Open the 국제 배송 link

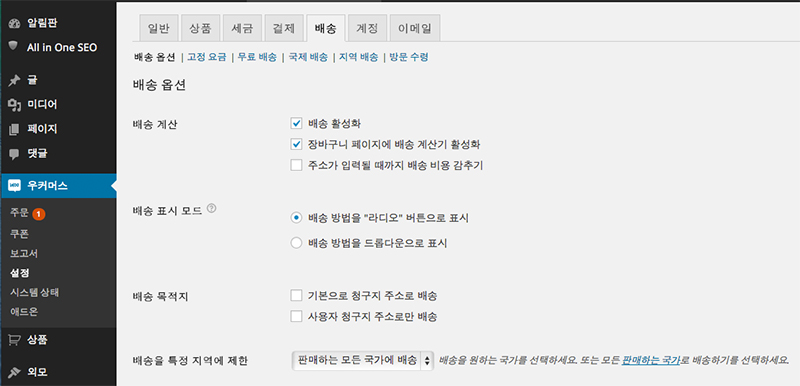tap(308, 57)
